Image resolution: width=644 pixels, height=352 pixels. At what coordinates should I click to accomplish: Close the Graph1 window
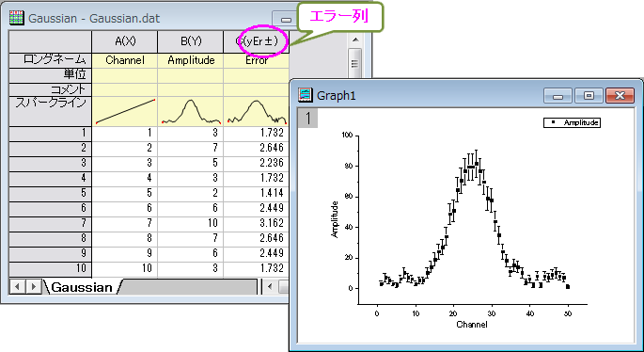[x=620, y=96]
